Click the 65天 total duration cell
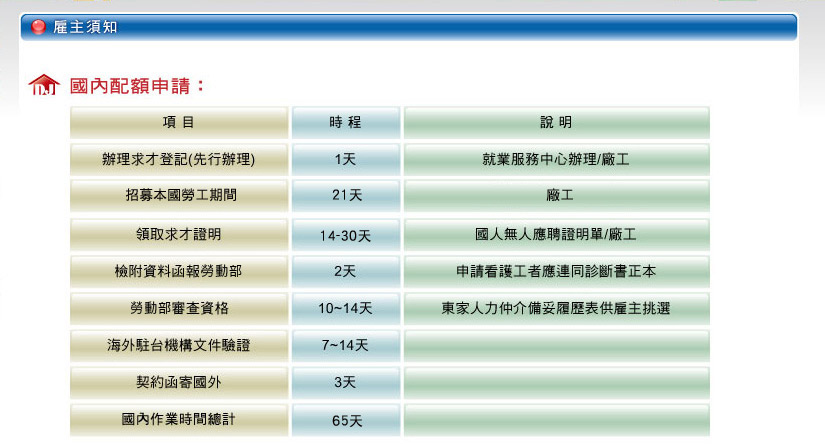 tap(345, 420)
